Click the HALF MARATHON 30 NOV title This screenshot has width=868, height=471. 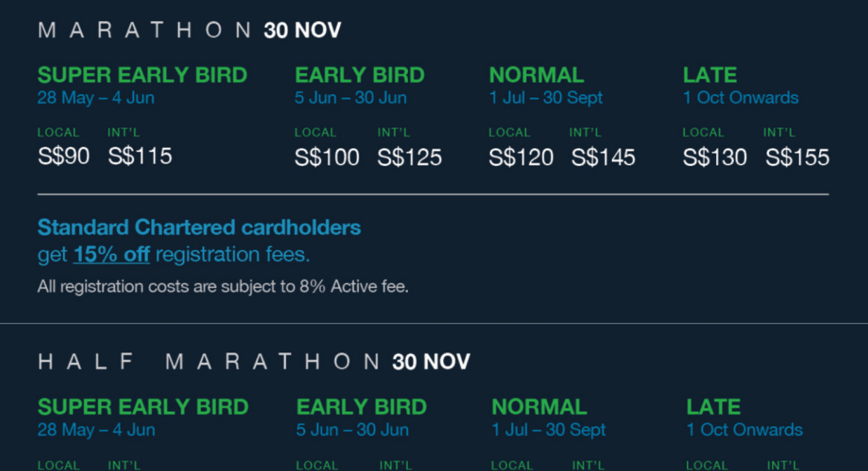pyautogui.click(x=254, y=362)
